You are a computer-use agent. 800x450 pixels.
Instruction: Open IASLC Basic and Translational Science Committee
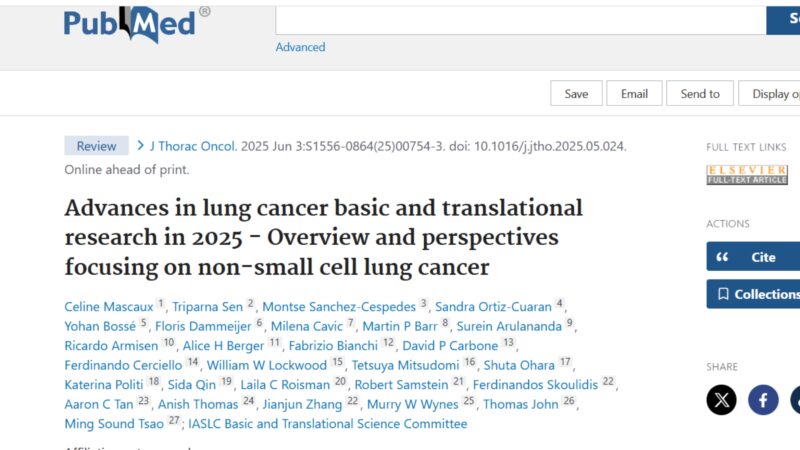point(328,423)
